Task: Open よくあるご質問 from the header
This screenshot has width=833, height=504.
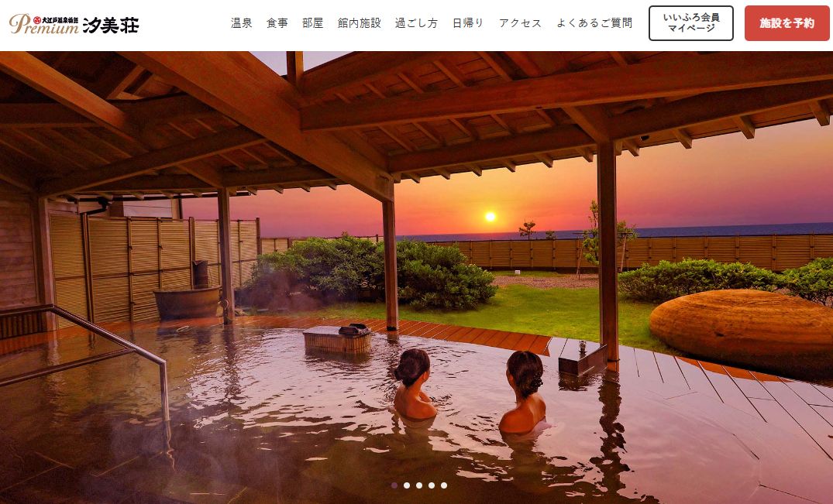Action: 594,23
